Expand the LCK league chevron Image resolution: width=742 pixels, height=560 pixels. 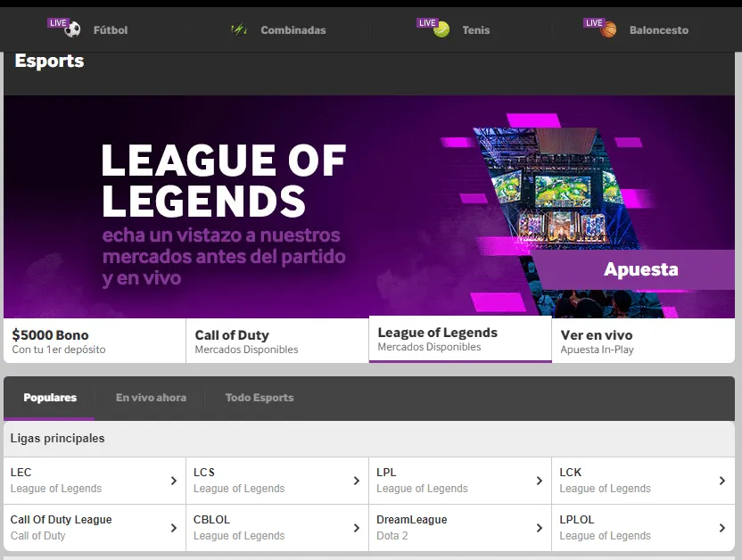(722, 481)
